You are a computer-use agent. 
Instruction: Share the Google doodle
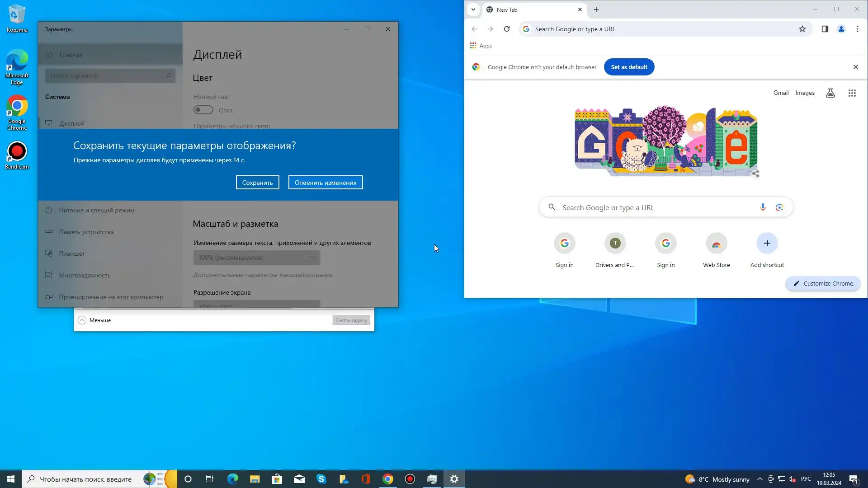(x=756, y=174)
